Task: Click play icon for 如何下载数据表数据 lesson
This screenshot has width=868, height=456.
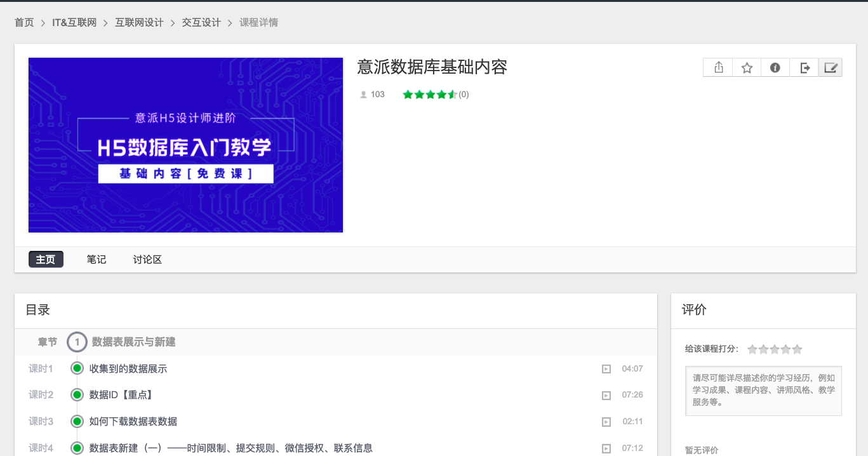Action: point(606,422)
